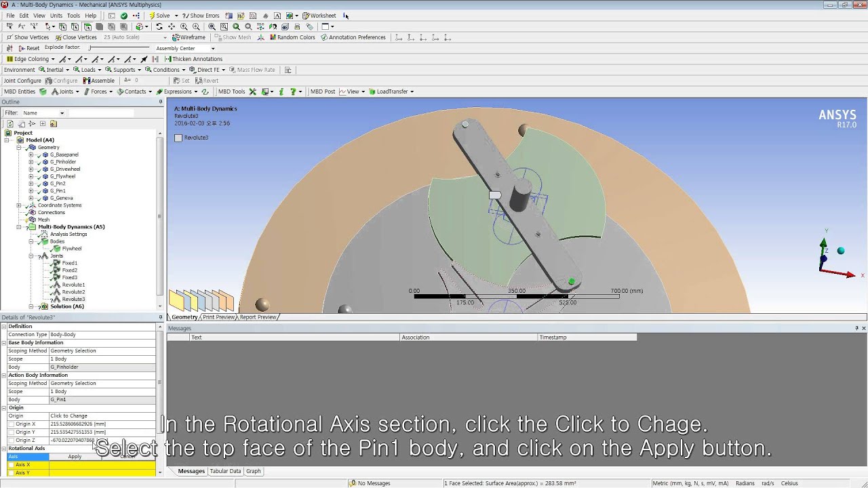The height and width of the screenshot is (488, 868).
Task: Collapse the Base Body Information section
Action: tap(3, 343)
